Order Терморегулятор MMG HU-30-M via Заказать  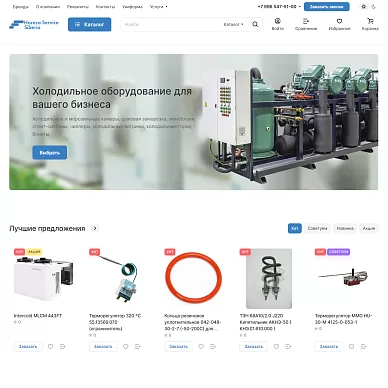coord(329,347)
